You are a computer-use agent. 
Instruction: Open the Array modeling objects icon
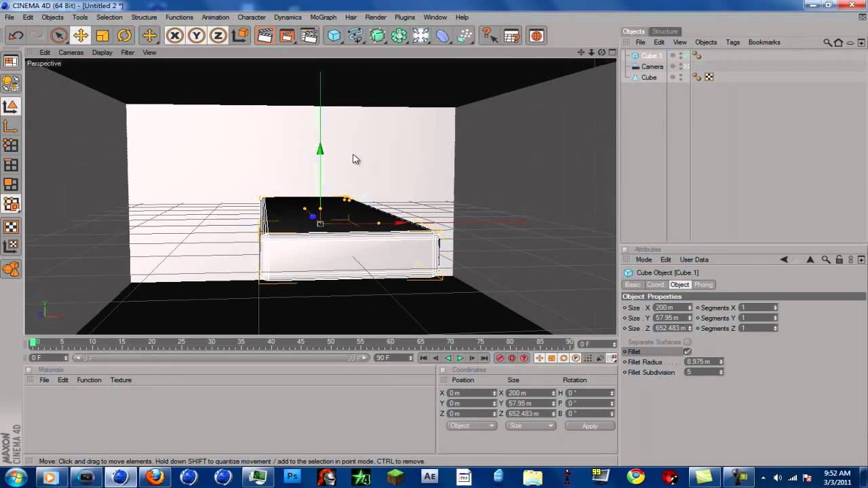(x=399, y=36)
